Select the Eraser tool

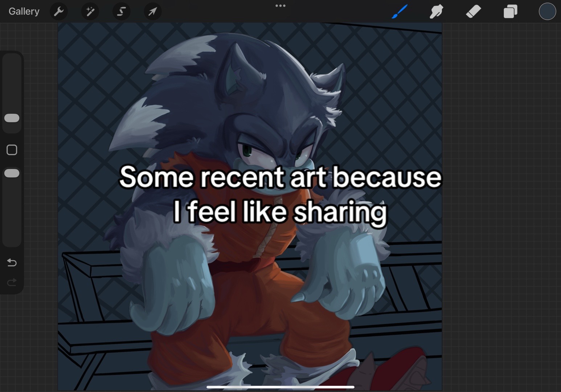point(474,12)
